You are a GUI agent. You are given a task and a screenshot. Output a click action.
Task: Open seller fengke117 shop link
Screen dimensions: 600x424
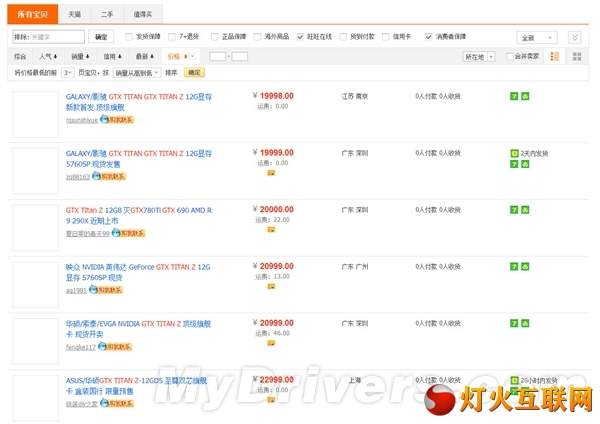point(81,347)
